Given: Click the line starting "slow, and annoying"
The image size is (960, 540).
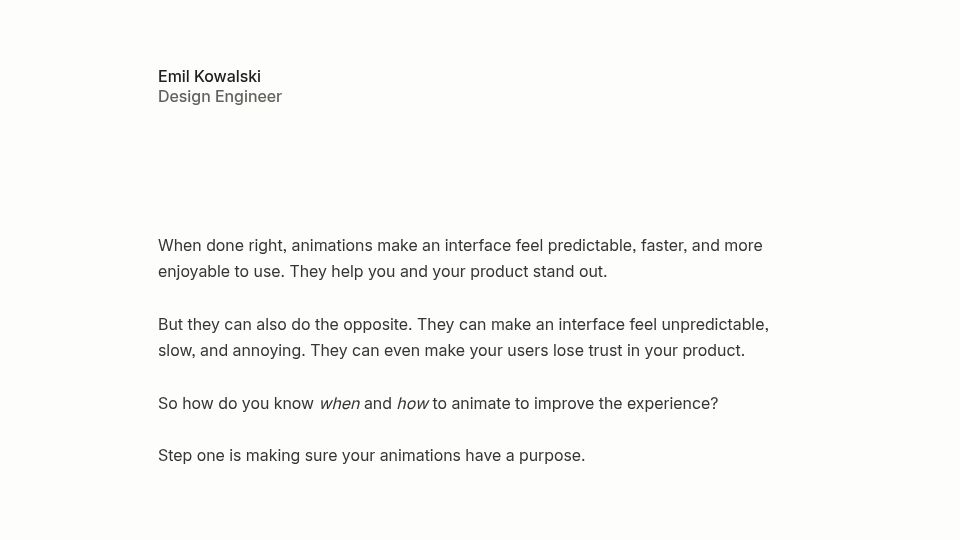Looking at the screenshot, I should point(451,351).
